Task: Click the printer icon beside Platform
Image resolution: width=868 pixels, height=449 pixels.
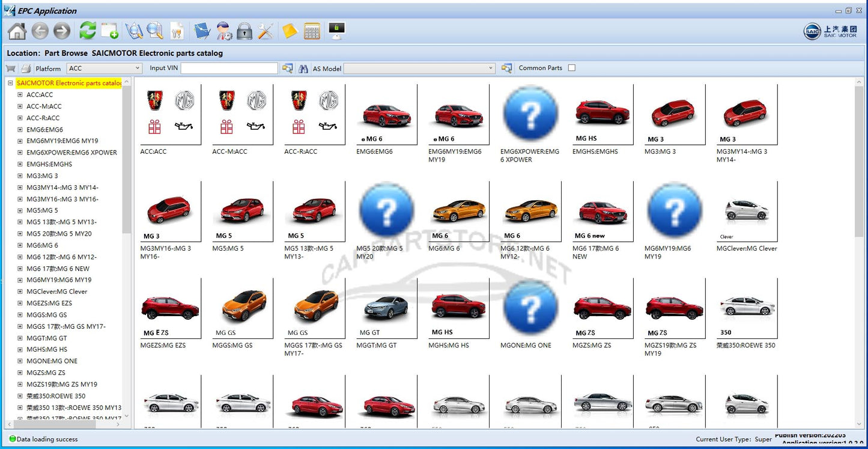Action: coord(26,69)
